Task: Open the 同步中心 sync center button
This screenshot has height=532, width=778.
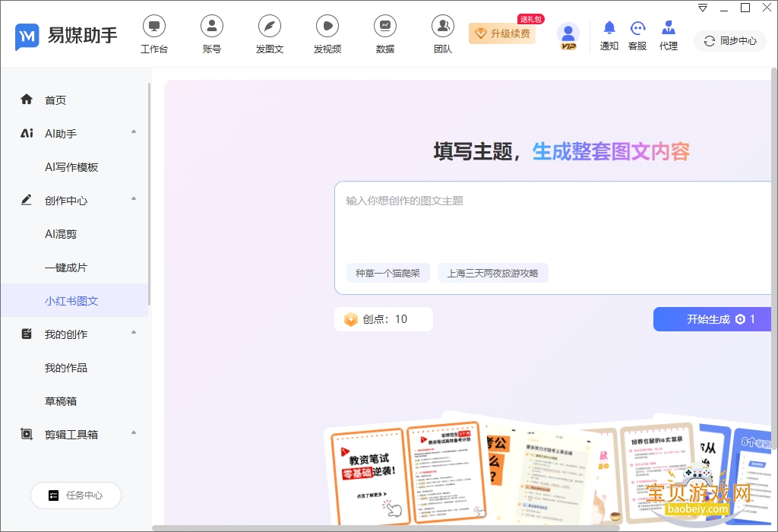Action: click(730, 41)
